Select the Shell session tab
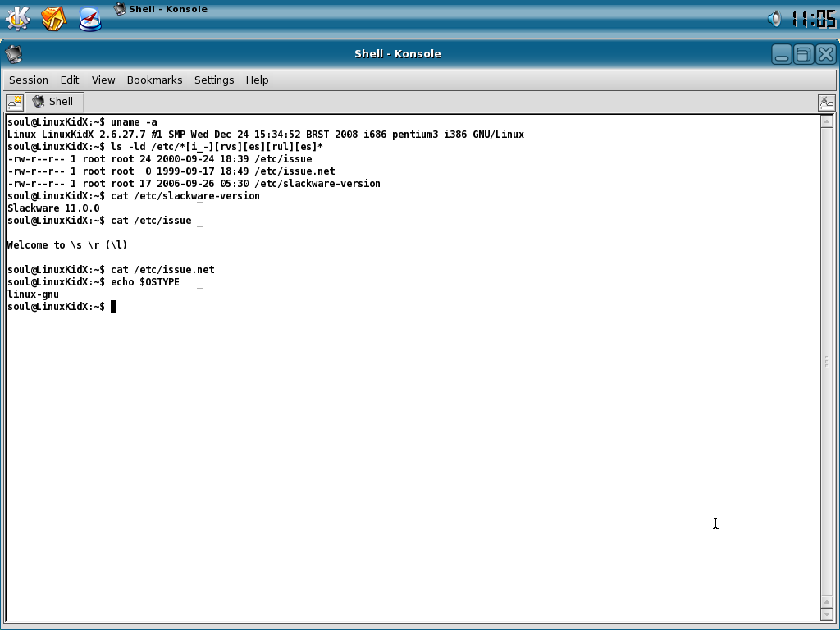This screenshot has height=630, width=840. 54,102
